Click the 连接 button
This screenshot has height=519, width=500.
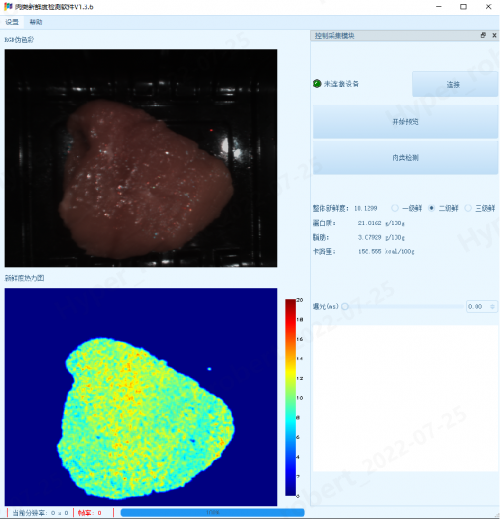click(x=455, y=84)
